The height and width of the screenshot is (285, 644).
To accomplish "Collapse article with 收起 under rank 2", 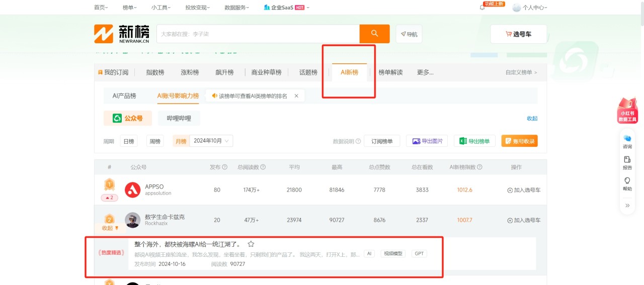I will click(x=110, y=228).
